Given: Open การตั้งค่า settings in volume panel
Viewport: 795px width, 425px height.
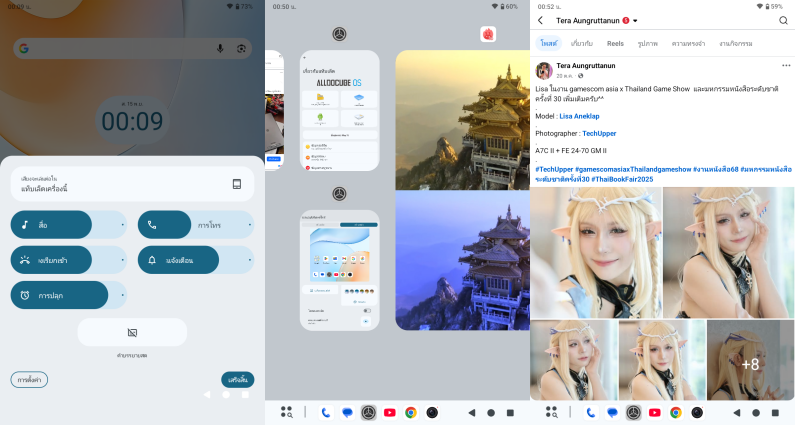Looking at the screenshot, I should (x=29, y=379).
